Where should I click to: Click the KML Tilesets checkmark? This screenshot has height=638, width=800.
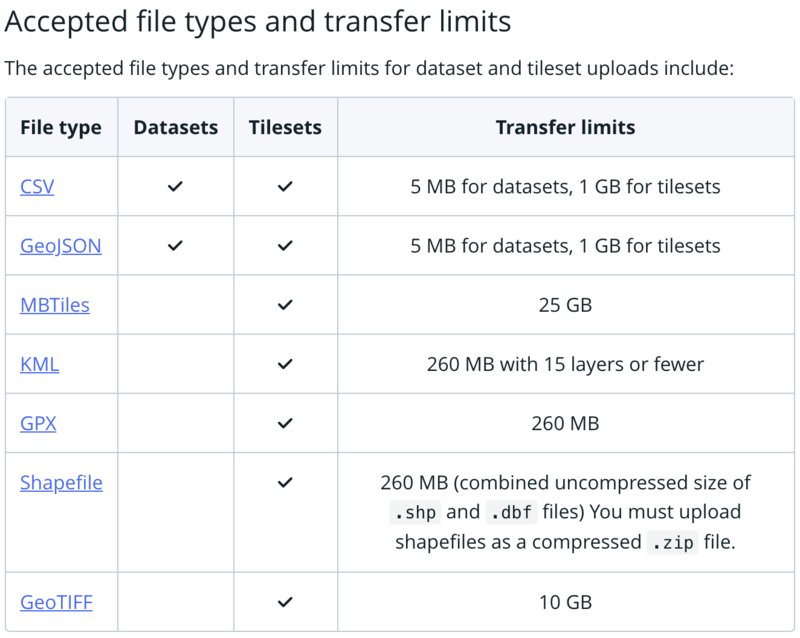pos(285,364)
